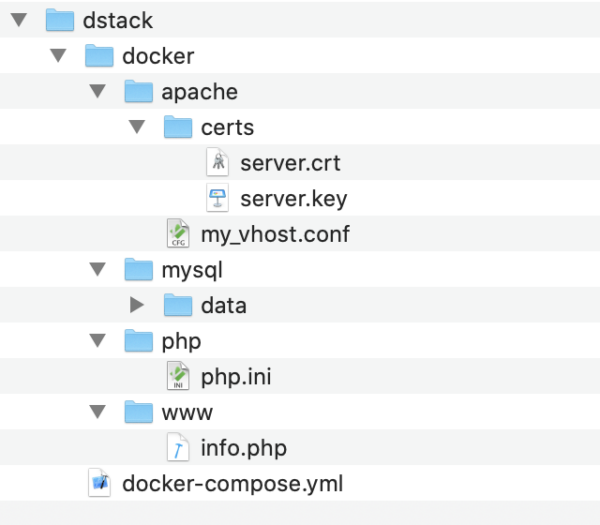This screenshot has width=600, height=525.
Task: Collapse the apache folder triangle
Action: [x=98, y=91]
